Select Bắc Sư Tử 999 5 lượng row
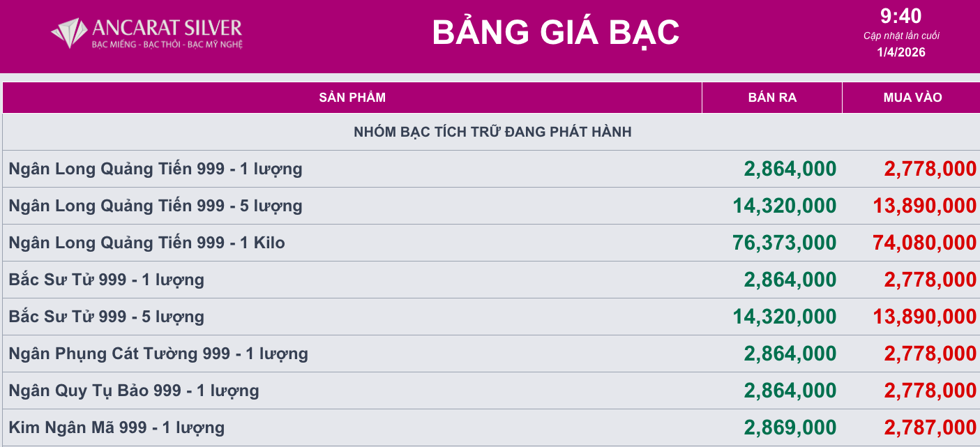The height and width of the screenshot is (447, 980). pyautogui.click(x=107, y=317)
